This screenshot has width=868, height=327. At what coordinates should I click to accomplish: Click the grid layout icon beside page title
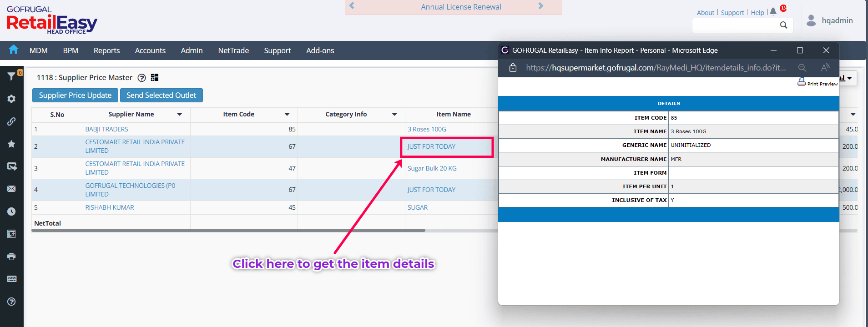point(155,77)
